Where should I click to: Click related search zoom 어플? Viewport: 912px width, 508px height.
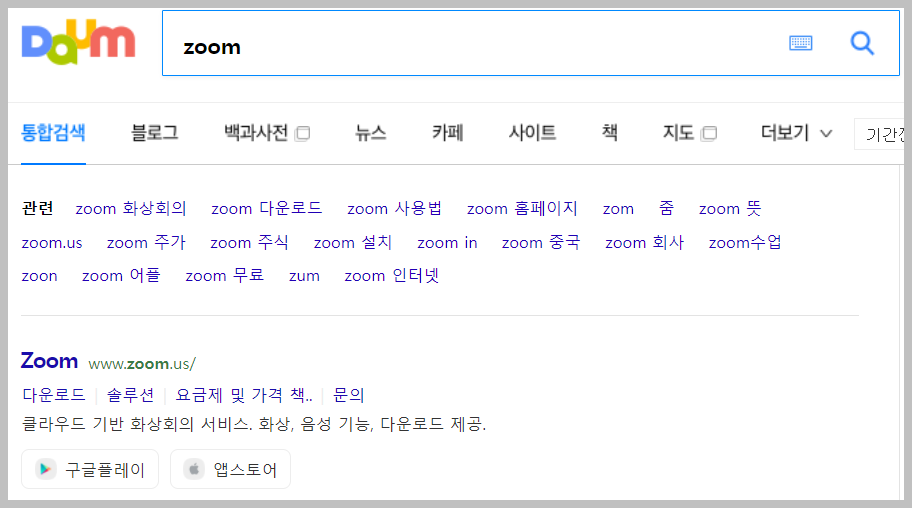pyautogui.click(x=121, y=275)
